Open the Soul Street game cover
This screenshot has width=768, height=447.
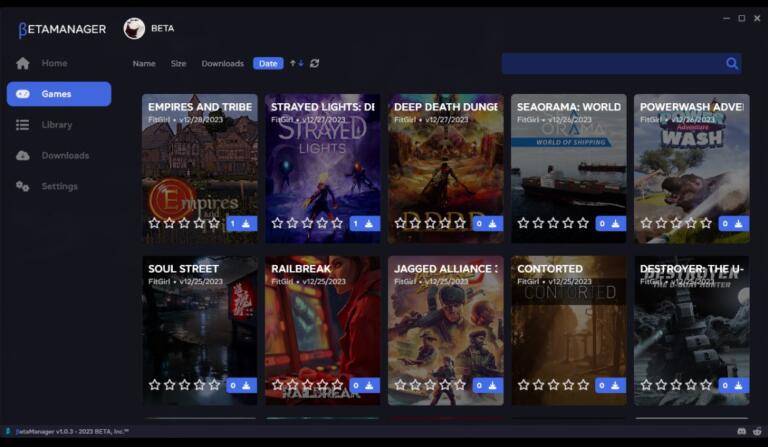[x=200, y=328]
